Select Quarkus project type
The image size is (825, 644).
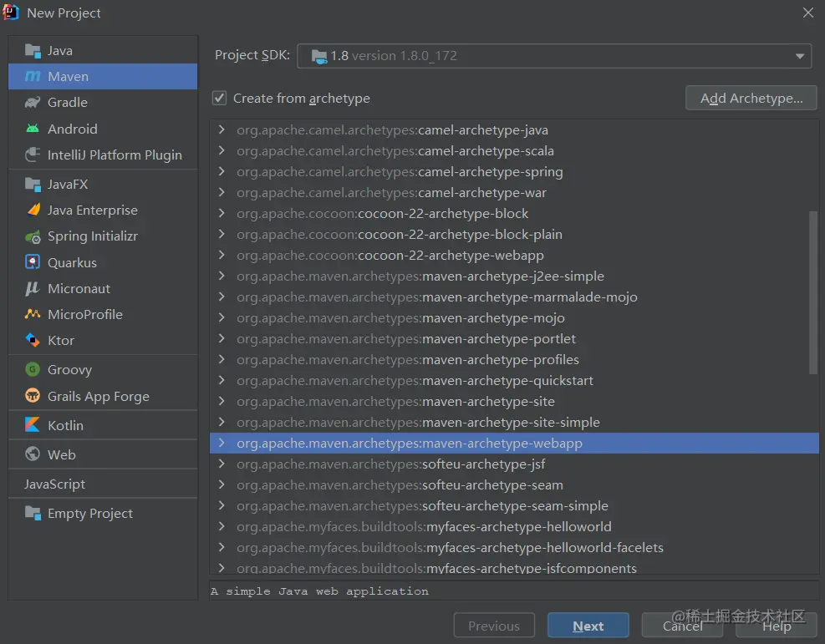pyautogui.click(x=103, y=262)
